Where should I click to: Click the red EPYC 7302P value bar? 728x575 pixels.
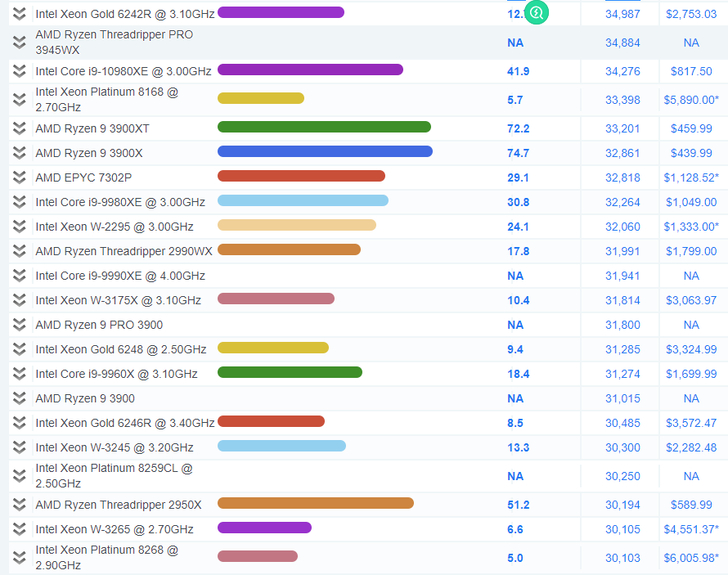pyautogui.click(x=301, y=176)
